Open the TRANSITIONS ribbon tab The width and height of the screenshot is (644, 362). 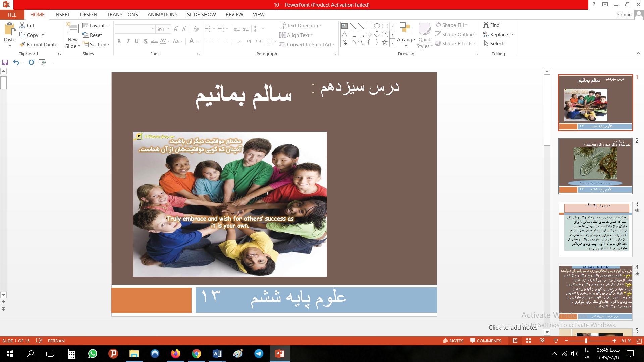point(122,15)
